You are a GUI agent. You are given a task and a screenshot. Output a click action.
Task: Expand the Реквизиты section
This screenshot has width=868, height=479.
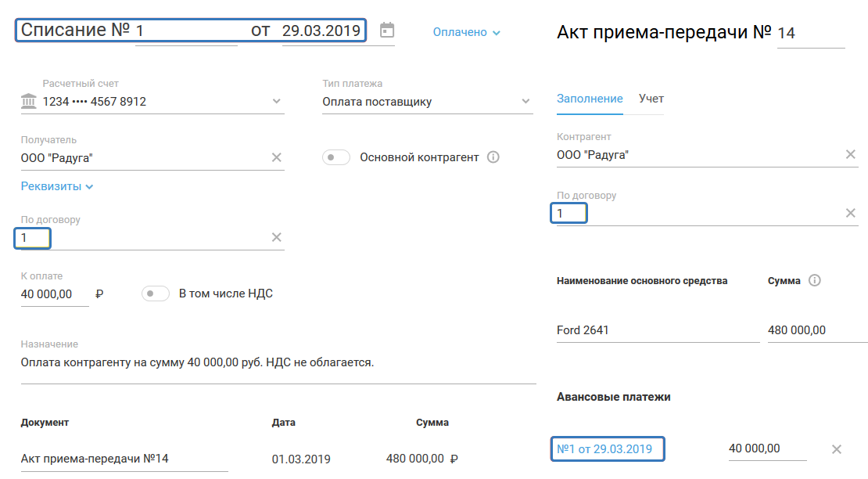(57, 186)
